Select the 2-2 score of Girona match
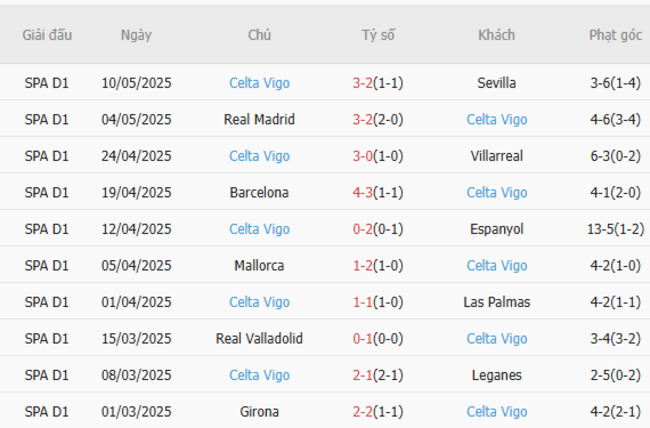Image resolution: width=650 pixels, height=428 pixels. tap(362, 412)
